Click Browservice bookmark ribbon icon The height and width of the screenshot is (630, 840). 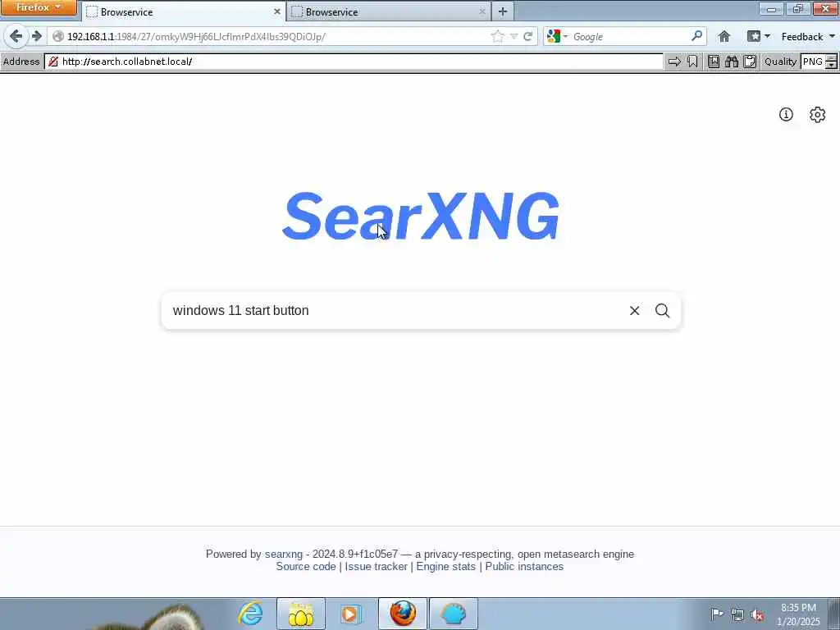coord(692,62)
